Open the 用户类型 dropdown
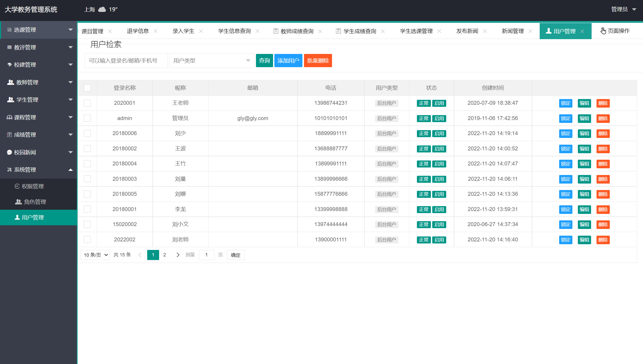 click(x=211, y=60)
